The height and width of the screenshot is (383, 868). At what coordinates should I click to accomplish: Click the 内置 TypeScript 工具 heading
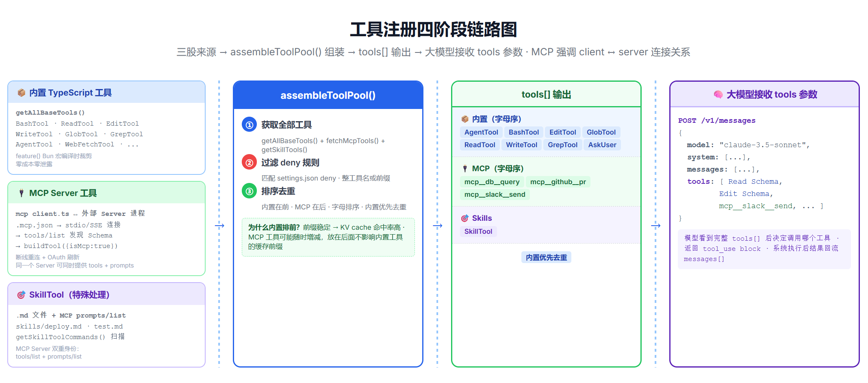[70, 93]
